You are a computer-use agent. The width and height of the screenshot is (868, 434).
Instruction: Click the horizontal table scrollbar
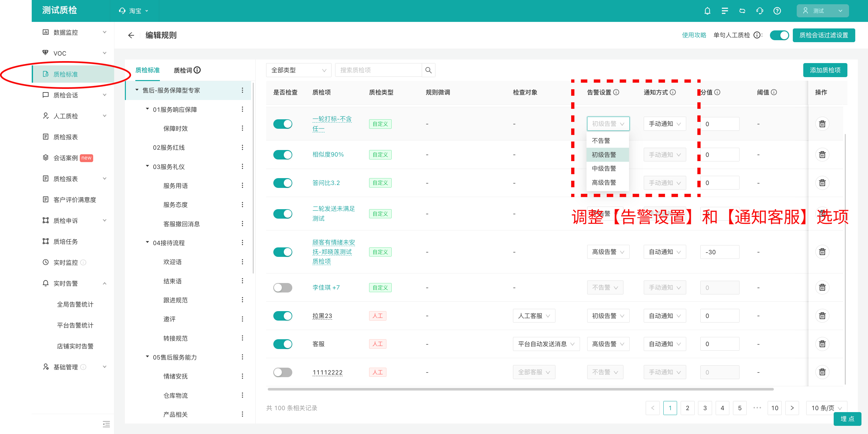[x=520, y=389]
